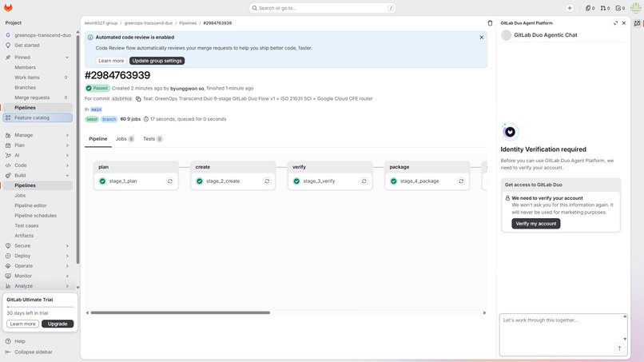Expand the Operate menu
This screenshot has width=644, height=362.
click(37, 266)
